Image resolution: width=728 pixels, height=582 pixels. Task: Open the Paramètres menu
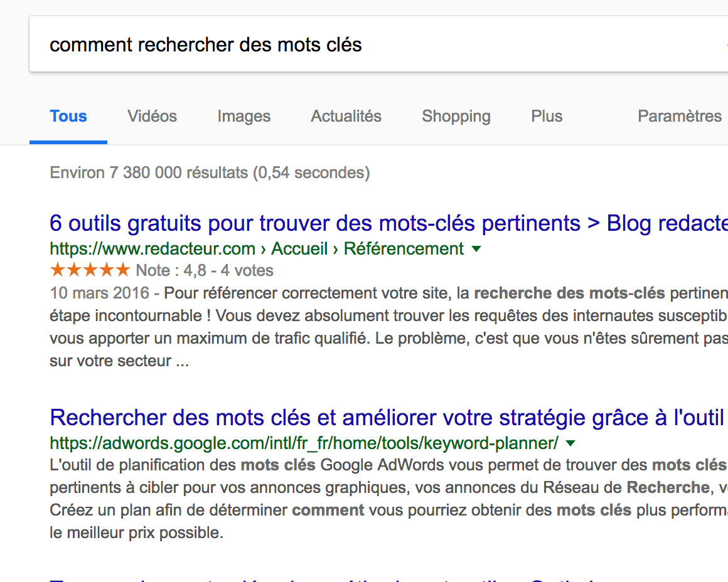(x=679, y=117)
